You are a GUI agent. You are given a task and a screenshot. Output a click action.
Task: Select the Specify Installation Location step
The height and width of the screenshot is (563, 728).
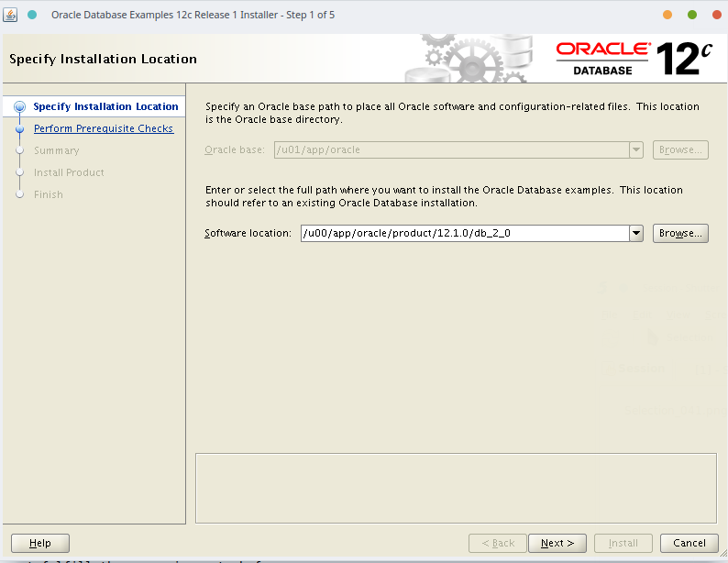click(105, 106)
